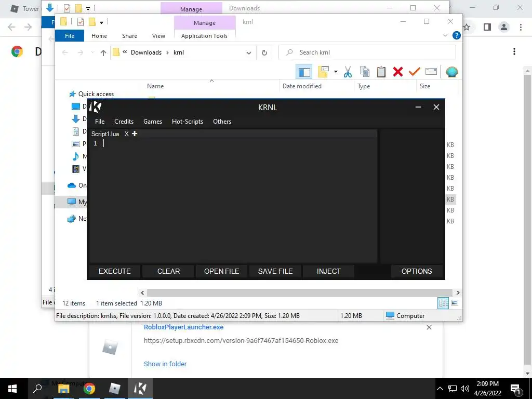
Task: Expand the ribbon chevron
Action: coord(445,35)
